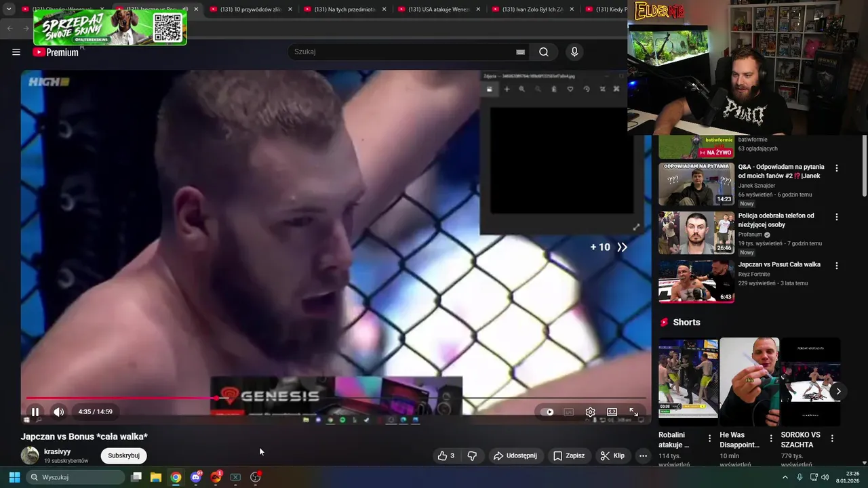Click the video title Japczan vs Bonus
Image resolution: width=868 pixels, height=488 pixels.
coord(84,436)
